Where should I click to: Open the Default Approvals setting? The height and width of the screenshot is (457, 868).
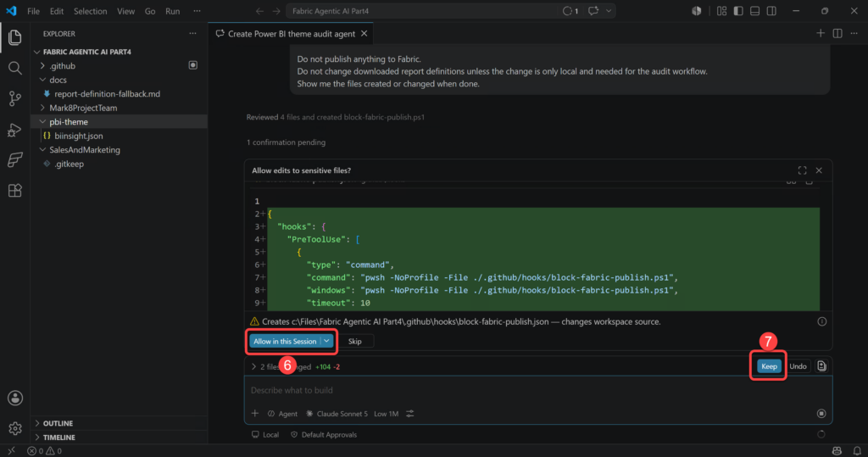pos(324,435)
